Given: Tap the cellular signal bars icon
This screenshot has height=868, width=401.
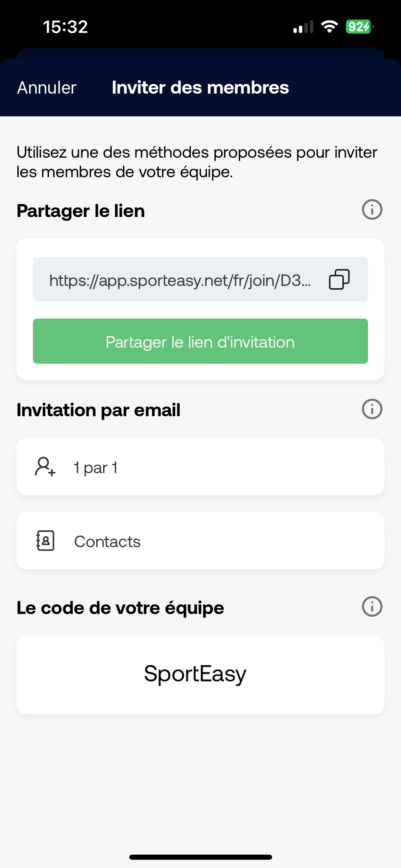Looking at the screenshot, I should [303, 27].
